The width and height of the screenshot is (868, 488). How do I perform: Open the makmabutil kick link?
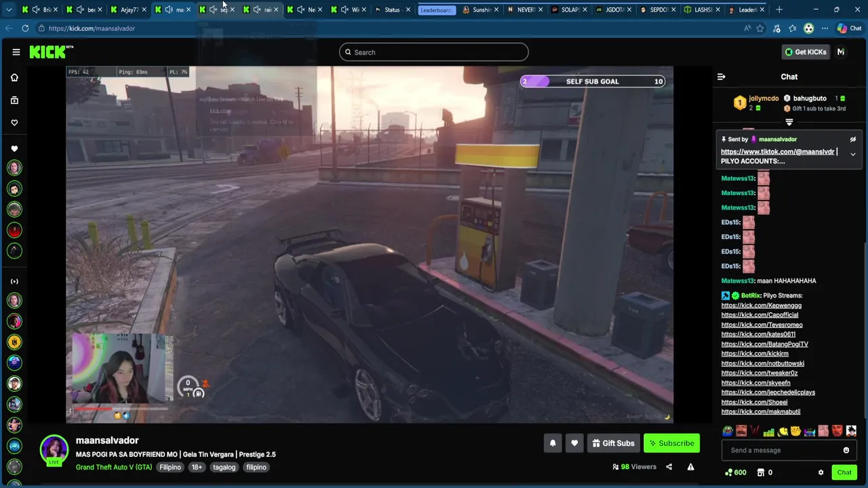point(760,411)
